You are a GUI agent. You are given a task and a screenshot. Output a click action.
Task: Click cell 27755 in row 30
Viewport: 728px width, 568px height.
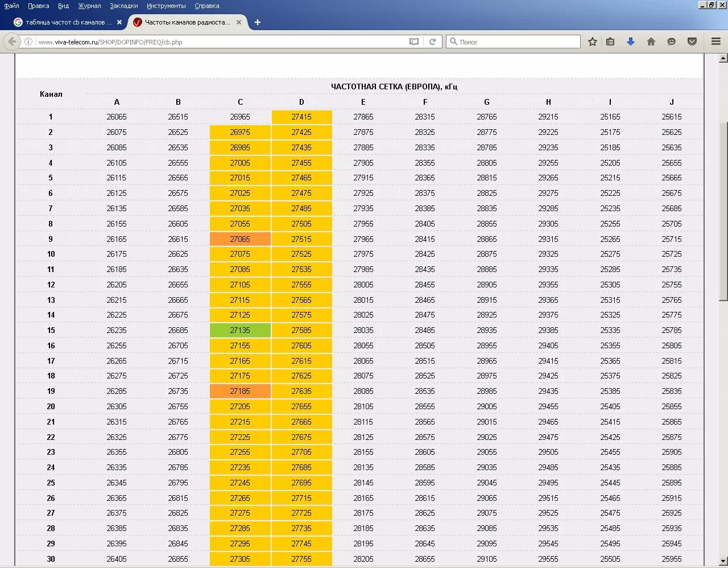(x=301, y=559)
